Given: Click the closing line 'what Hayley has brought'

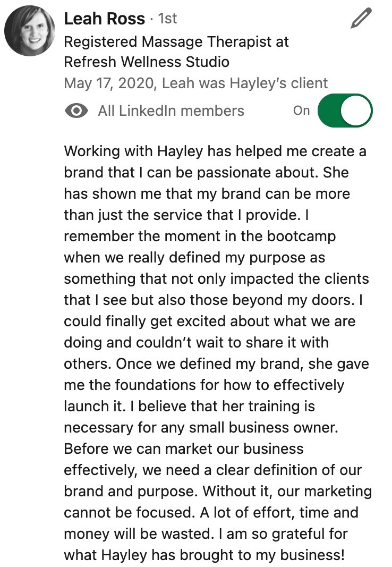Looking at the screenshot, I should coord(204,555).
